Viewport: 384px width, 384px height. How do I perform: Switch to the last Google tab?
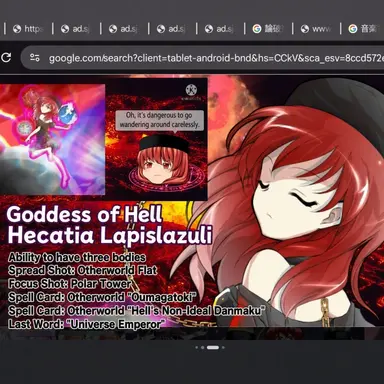pyautogui.click(x=364, y=29)
